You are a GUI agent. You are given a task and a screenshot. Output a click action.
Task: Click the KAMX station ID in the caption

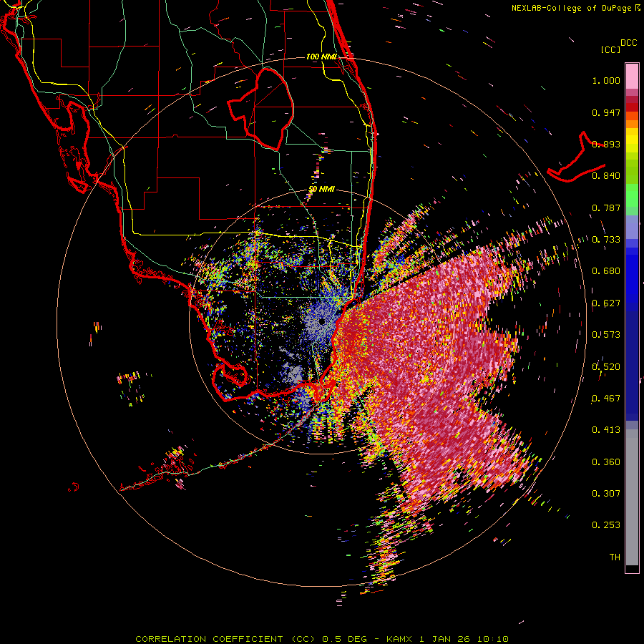401,639
